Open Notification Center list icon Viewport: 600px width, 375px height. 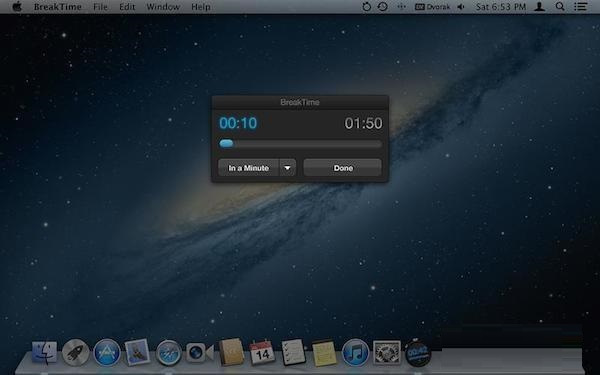[x=580, y=7]
